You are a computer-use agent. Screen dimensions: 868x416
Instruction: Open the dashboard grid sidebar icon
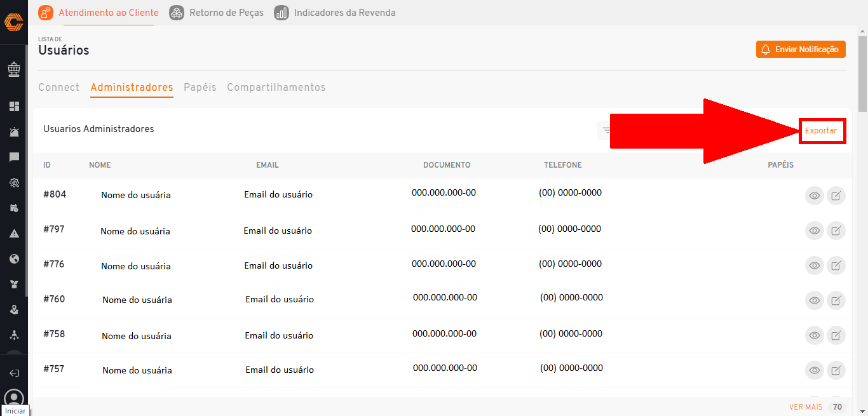pyautogui.click(x=14, y=106)
